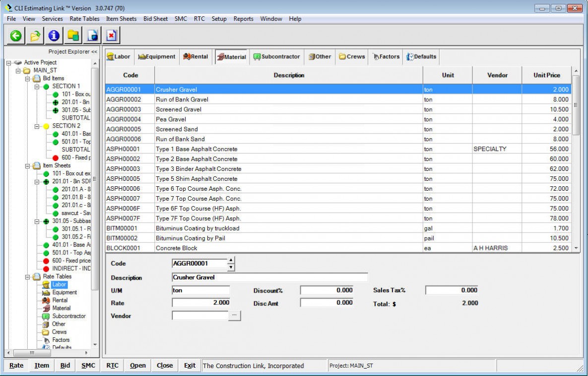Image resolution: width=588 pixels, height=376 pixels.
Task: Click the Sales Tax% input field
Action: (452, 290)
